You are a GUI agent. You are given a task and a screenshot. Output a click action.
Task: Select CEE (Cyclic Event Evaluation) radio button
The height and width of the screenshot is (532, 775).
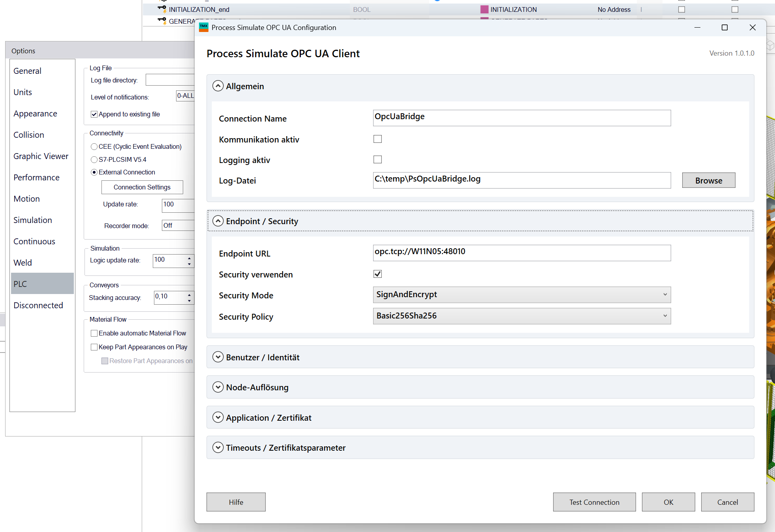[94, 147]
